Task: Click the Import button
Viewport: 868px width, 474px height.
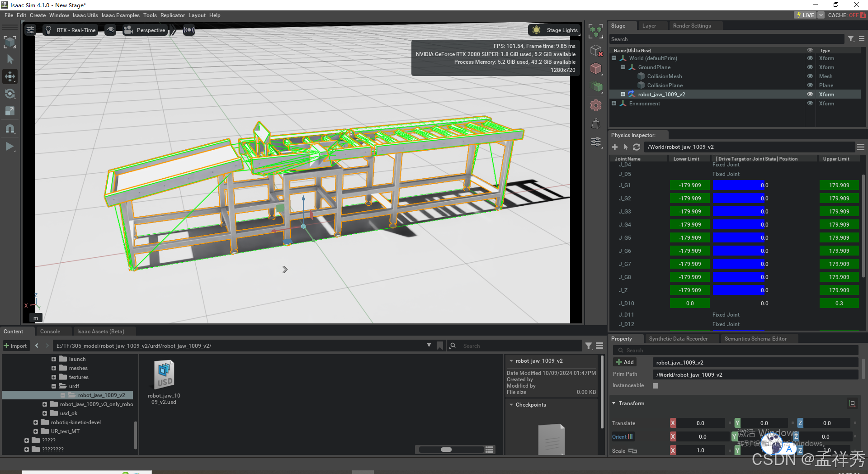Action: (x=16, y=346)
